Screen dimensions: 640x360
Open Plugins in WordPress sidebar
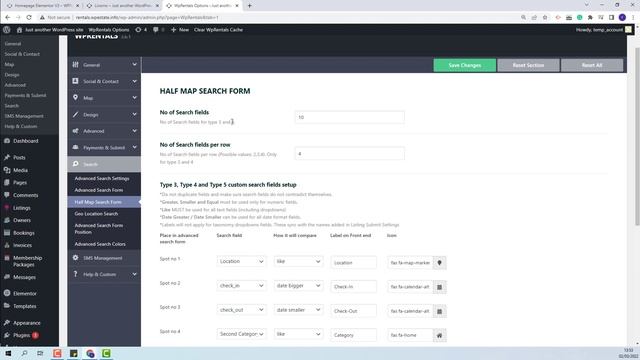click(22, 335)
